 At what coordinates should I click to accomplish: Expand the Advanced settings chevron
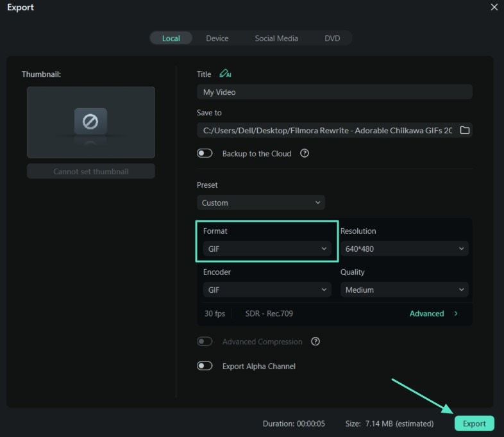pos(456,313)
